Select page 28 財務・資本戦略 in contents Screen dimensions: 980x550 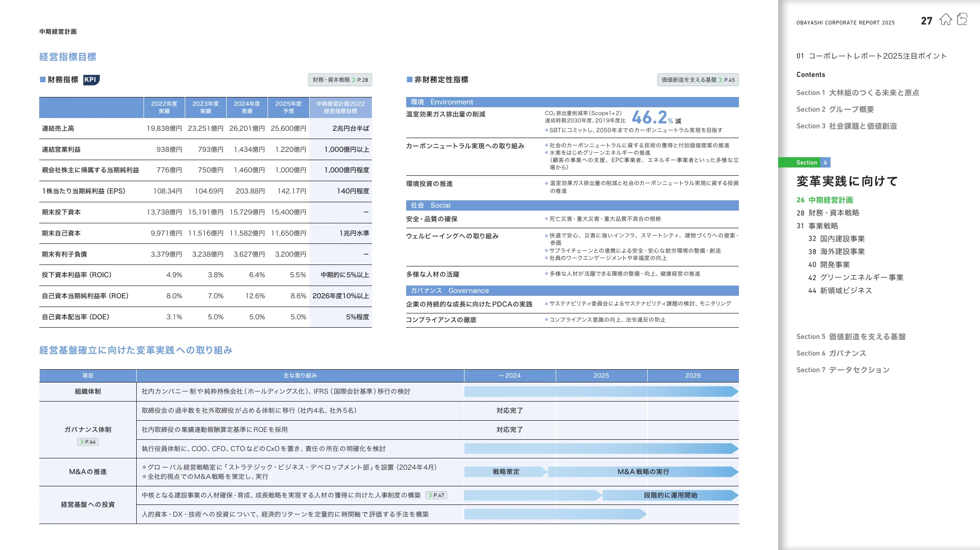[x=828, y=213]
